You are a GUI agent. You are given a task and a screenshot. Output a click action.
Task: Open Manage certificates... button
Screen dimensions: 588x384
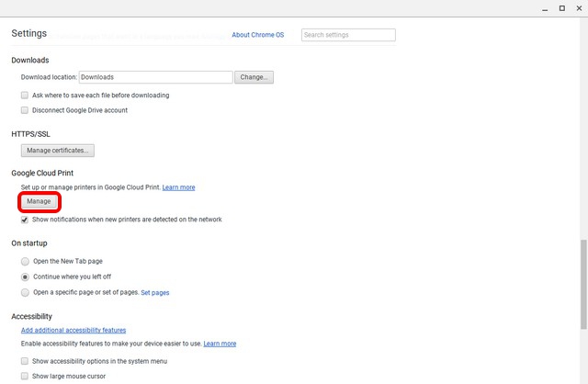58,151
